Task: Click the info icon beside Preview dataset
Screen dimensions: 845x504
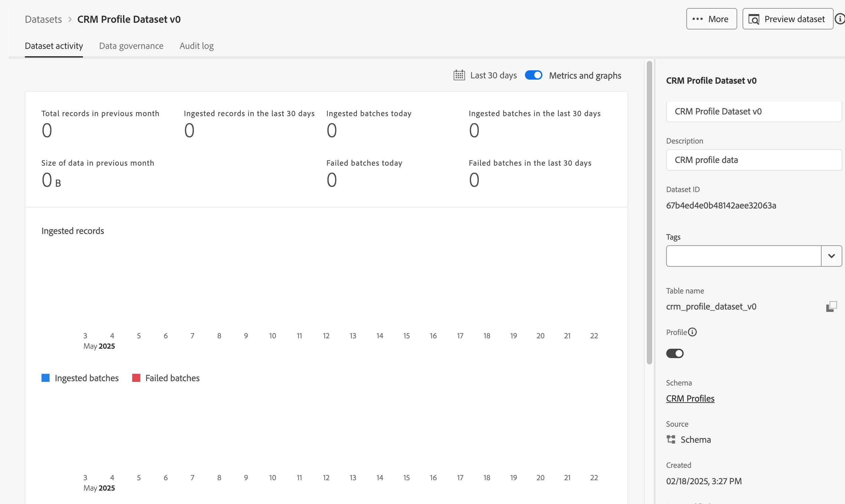Action: pyautogui.click(x=840, y=19)
